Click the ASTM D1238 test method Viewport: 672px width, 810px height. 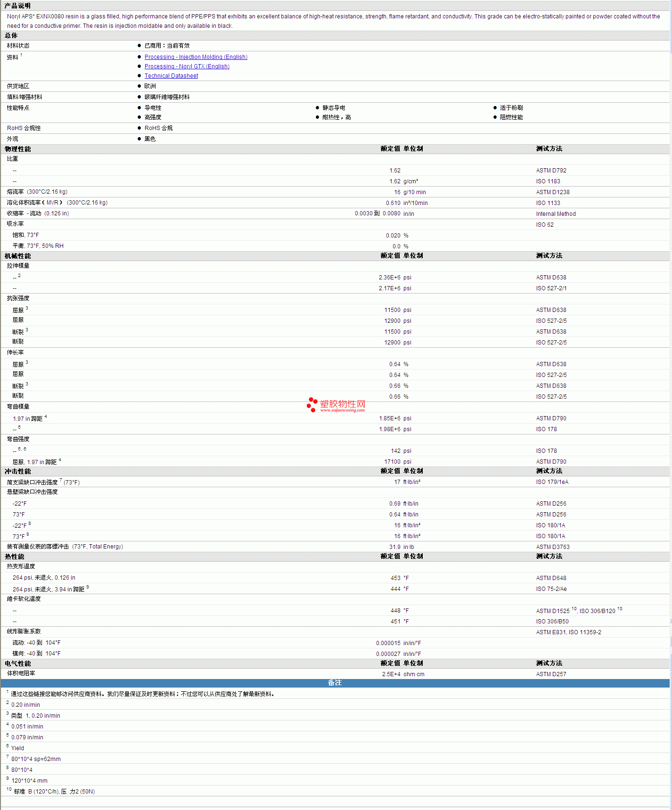552,192
